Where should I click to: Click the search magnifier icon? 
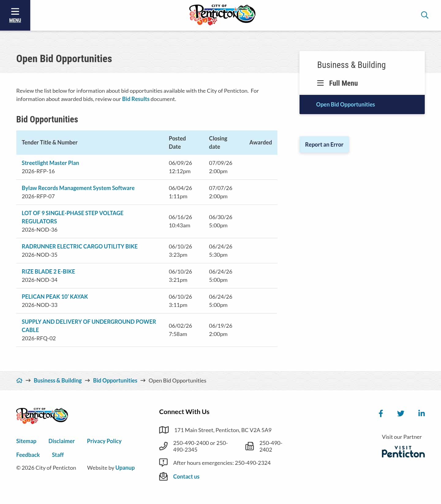[x=424, y=15]
